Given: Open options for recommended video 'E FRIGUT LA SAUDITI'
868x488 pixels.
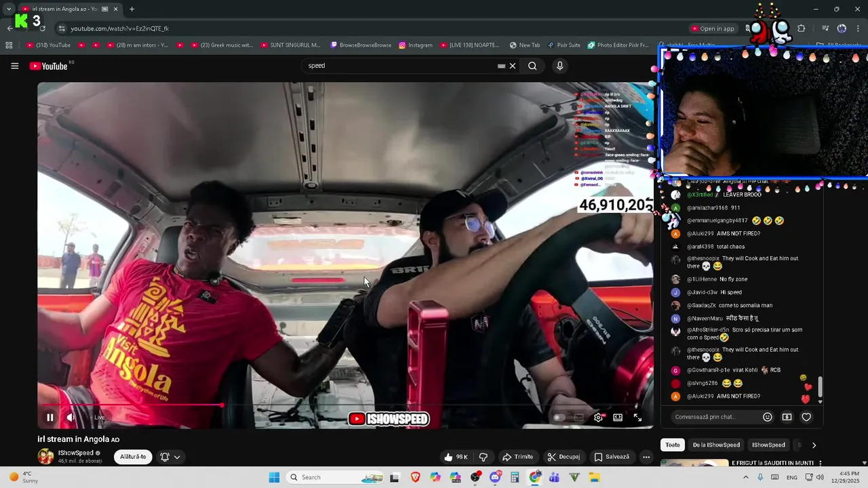Looking at the screenshot, I should (x=821, y=464).
